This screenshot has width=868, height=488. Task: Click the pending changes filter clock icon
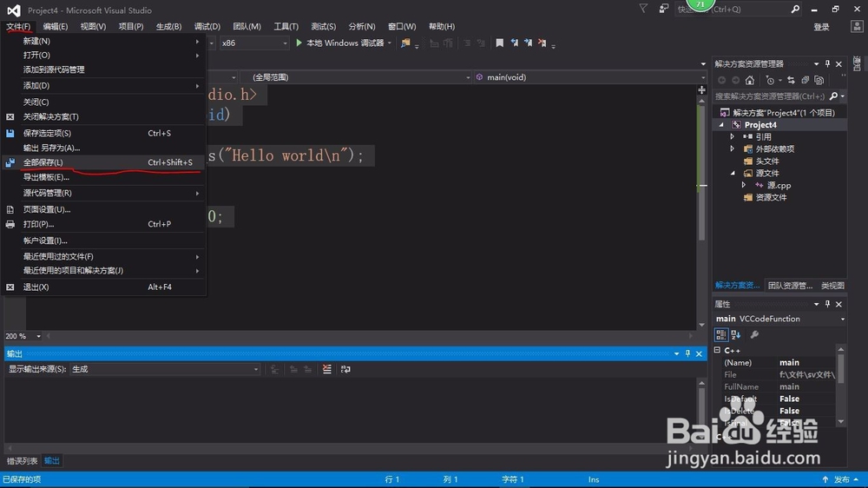[770, 80]
